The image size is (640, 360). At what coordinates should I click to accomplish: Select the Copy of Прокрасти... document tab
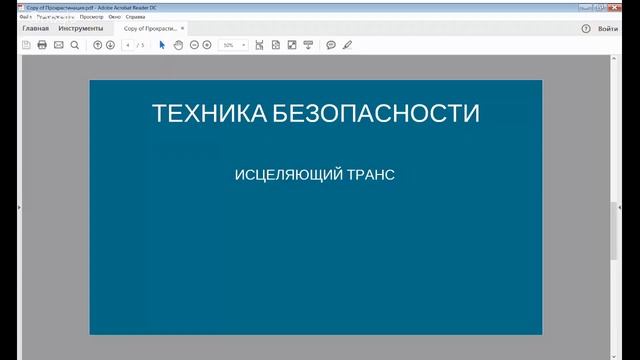point(150,29)
